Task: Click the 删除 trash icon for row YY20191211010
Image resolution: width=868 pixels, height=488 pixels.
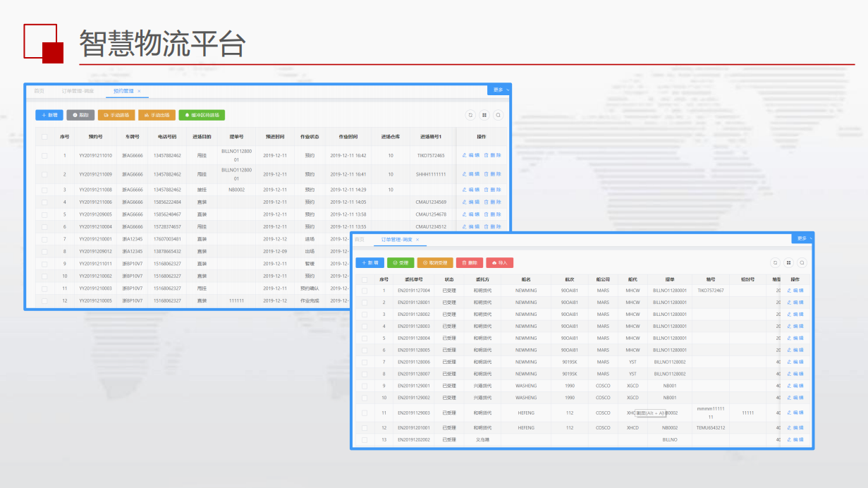Action: (486, 155)
